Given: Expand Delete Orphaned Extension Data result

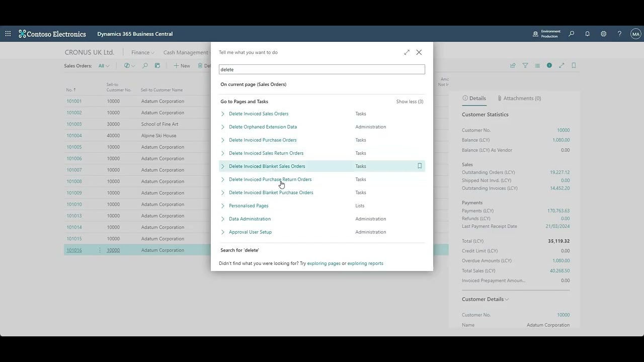Looking at the screenshot, I should pyautogui.click(x=223, y=127).
